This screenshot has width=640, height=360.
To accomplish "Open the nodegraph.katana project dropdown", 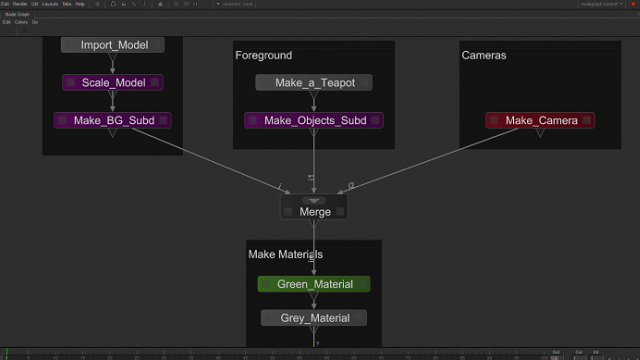I will click(602, 4).
